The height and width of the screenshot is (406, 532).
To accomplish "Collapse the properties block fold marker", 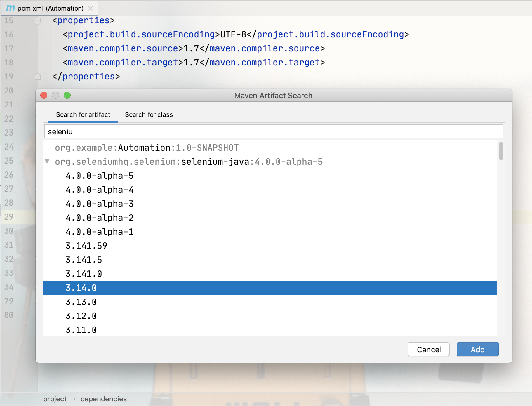I will click(x=38, y=21).
